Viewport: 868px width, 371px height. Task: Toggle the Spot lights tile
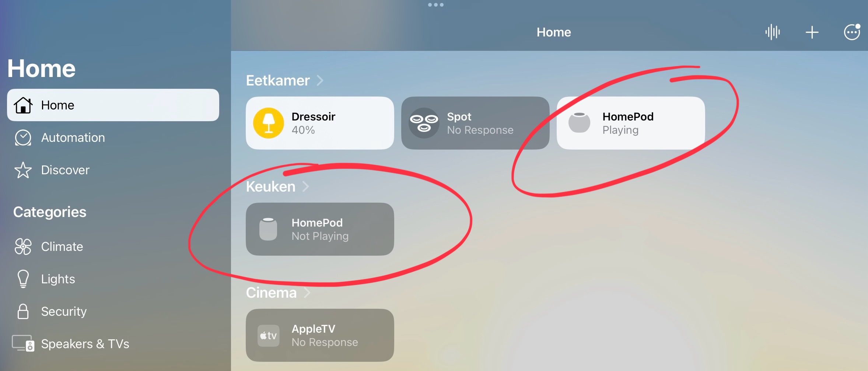click(x=475, y=123)
